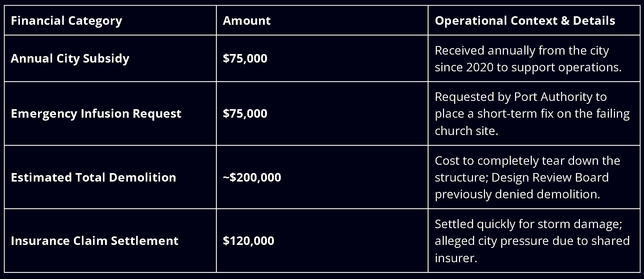Click the text 'since 2020 to support operations'
The height and width of the screenshot is (279, 644).
[x=528, y=67]
